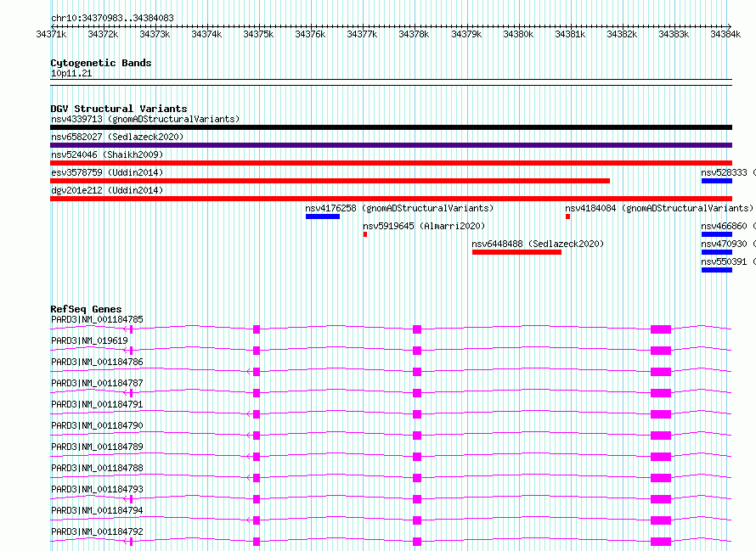
Task: Click the RefSeq Genes track title
Action: click(86, 309)
